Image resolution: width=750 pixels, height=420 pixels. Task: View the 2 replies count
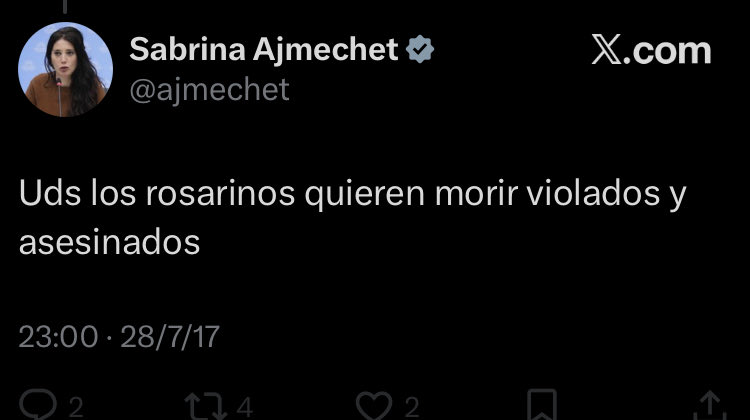(76, 408)
